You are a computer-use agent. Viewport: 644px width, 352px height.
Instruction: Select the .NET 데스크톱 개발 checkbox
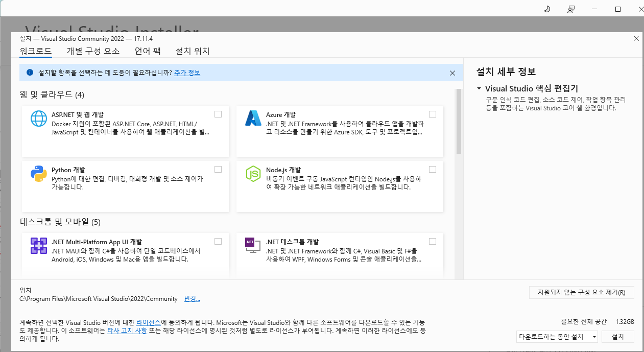[433, 241]
